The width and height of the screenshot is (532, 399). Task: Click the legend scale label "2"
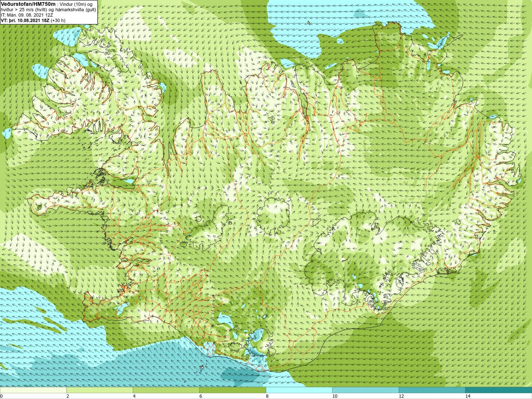click(68, 396)
